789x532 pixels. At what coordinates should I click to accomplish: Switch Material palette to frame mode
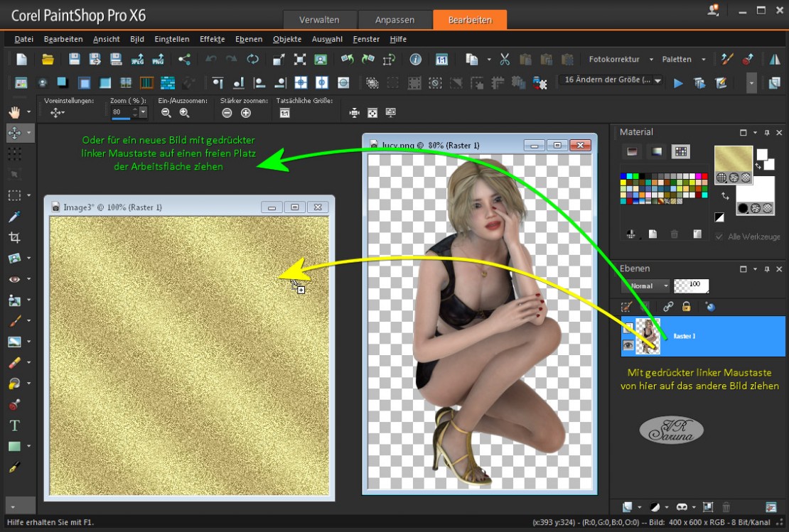coord(633,151)
